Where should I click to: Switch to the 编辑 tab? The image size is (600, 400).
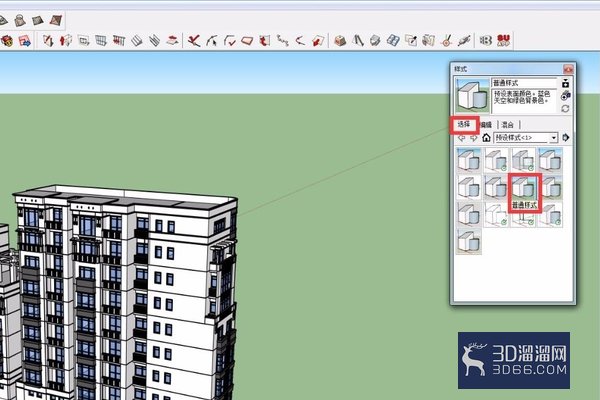coord(486,125)
